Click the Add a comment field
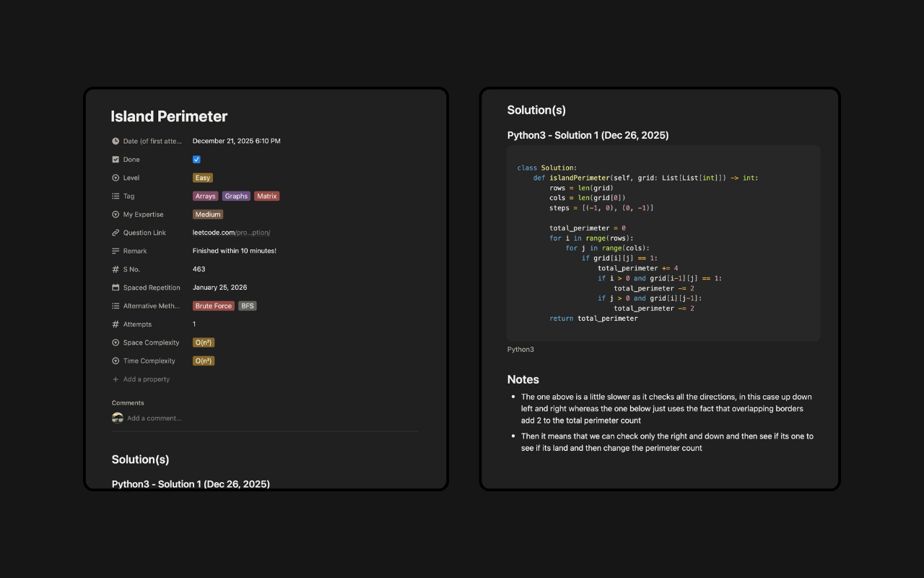The width and height of the screenshot is (924, 578). click(x=154, y=418)
